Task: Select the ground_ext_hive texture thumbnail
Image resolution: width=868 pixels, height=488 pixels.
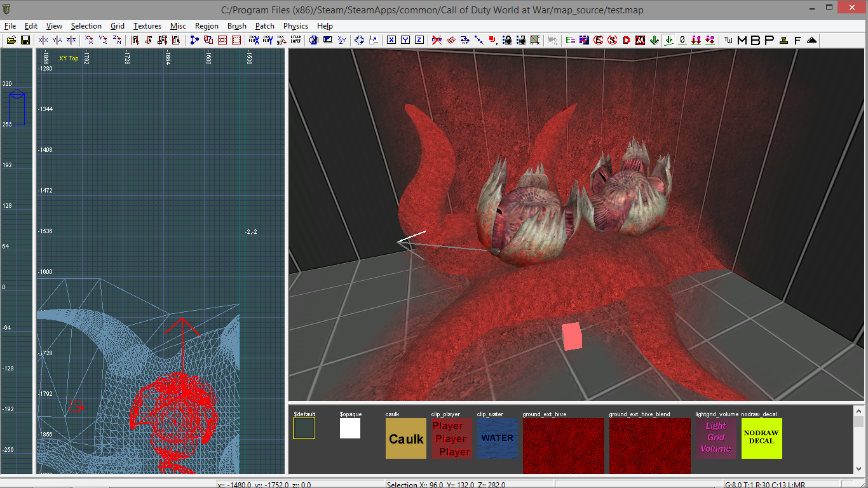Action: tap(564, 445)
